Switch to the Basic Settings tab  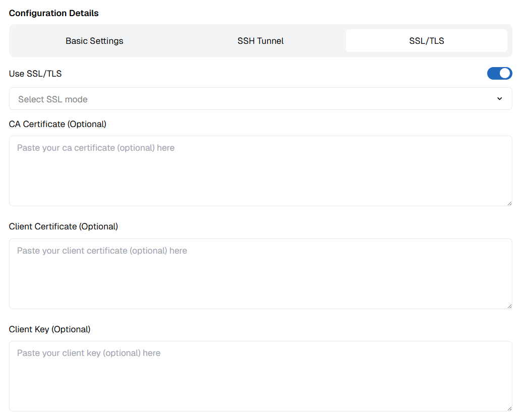[x=94, y=41]
